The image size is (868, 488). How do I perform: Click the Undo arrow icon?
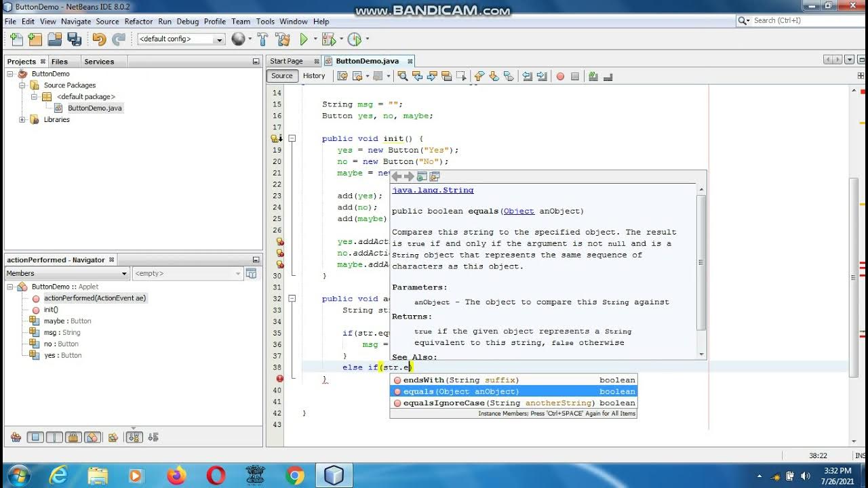tap(99, 39)
